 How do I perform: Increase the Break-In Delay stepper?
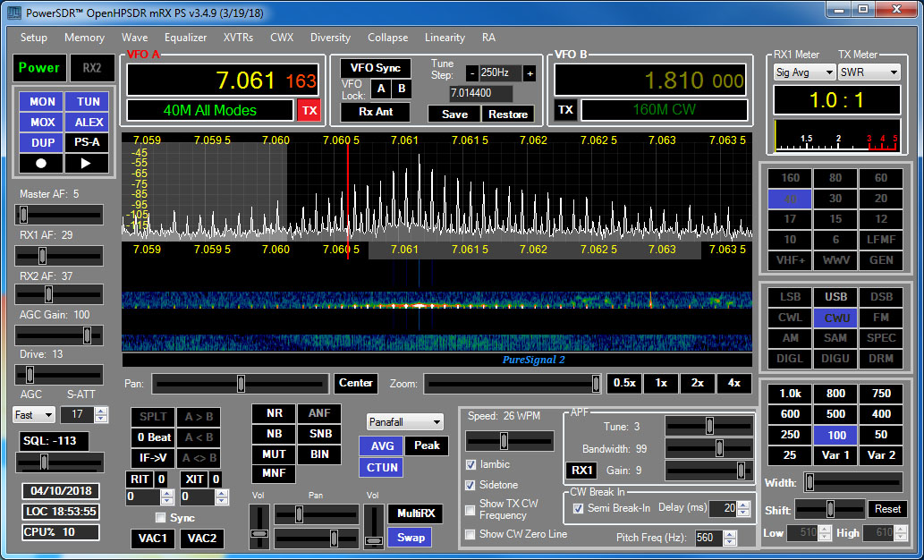[x=743, y=505]
